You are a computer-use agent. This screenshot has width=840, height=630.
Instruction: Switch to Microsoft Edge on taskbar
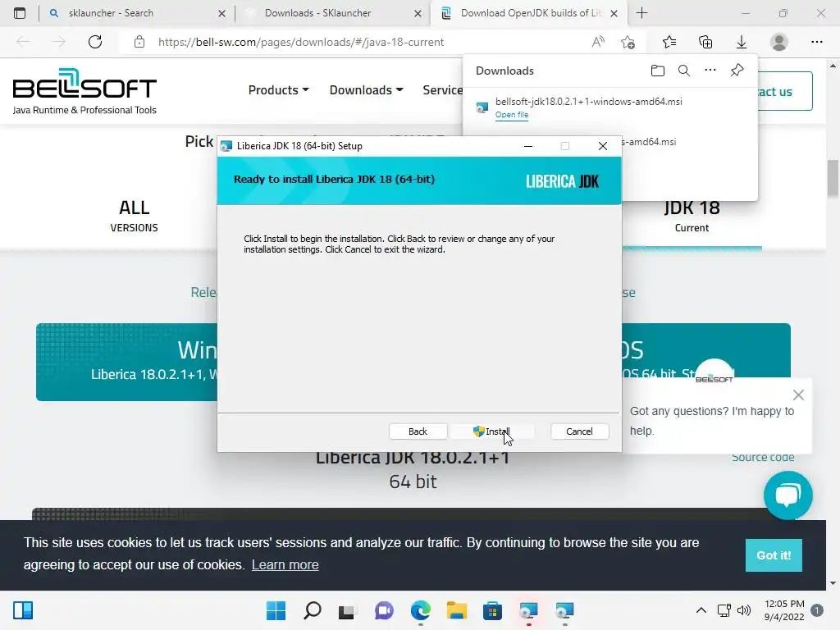point(421,610)
